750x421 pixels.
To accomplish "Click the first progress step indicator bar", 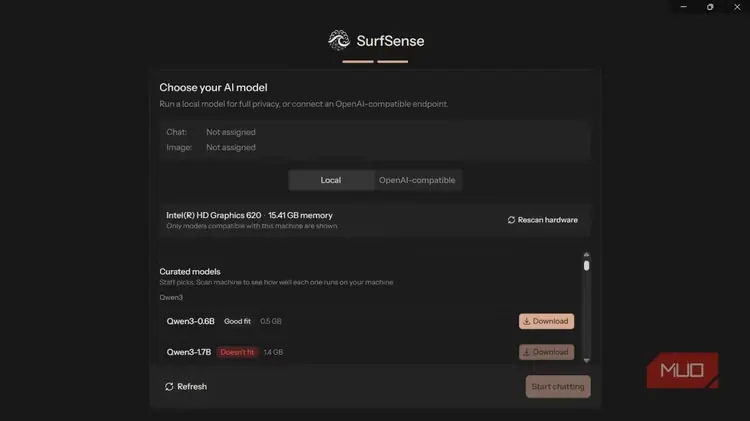I will pos(358,61).
